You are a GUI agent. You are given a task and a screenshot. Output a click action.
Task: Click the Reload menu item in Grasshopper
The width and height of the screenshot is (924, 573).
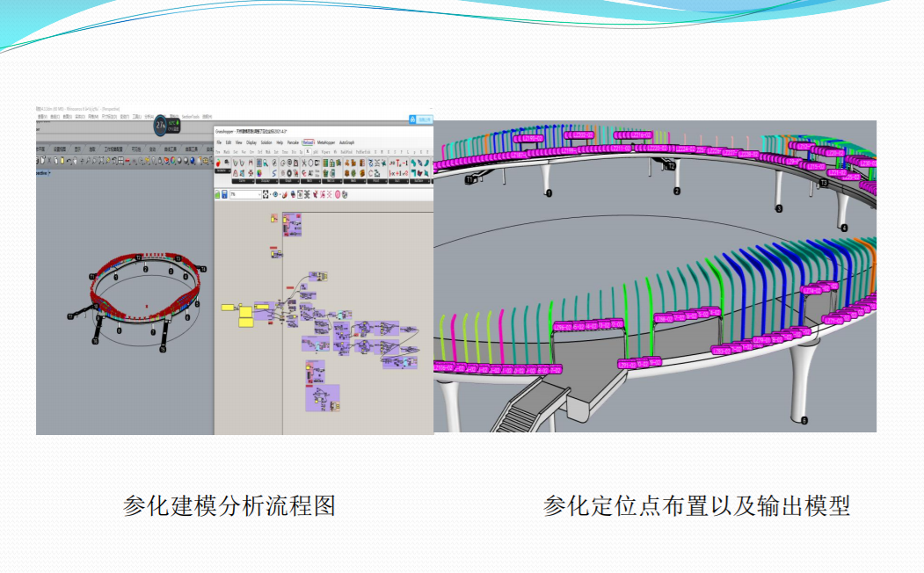(309, 142)
